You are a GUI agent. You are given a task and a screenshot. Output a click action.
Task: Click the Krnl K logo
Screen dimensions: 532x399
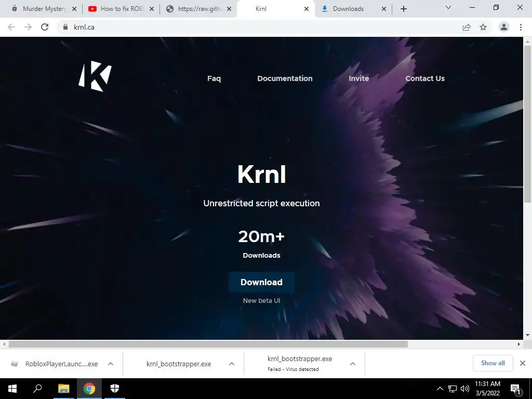pyautogui.click(x=95, y=76)
